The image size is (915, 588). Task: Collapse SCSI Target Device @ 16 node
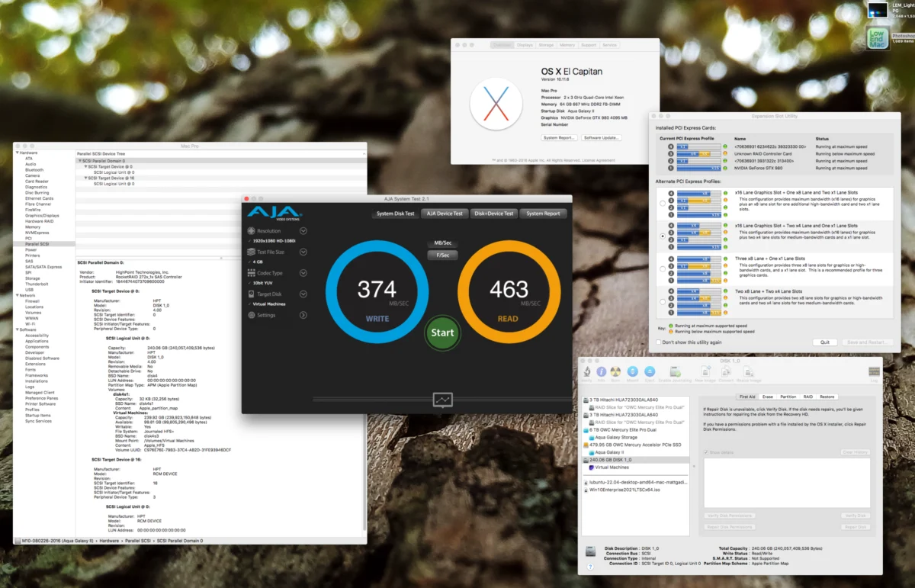pyautogui.click(x=85, y=178)
